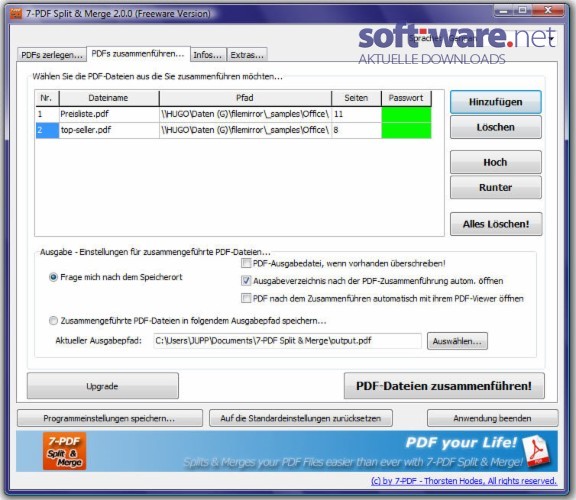Move selected file up with Hoch
This screenshot has width=576, height=500.
pos(496,162)
